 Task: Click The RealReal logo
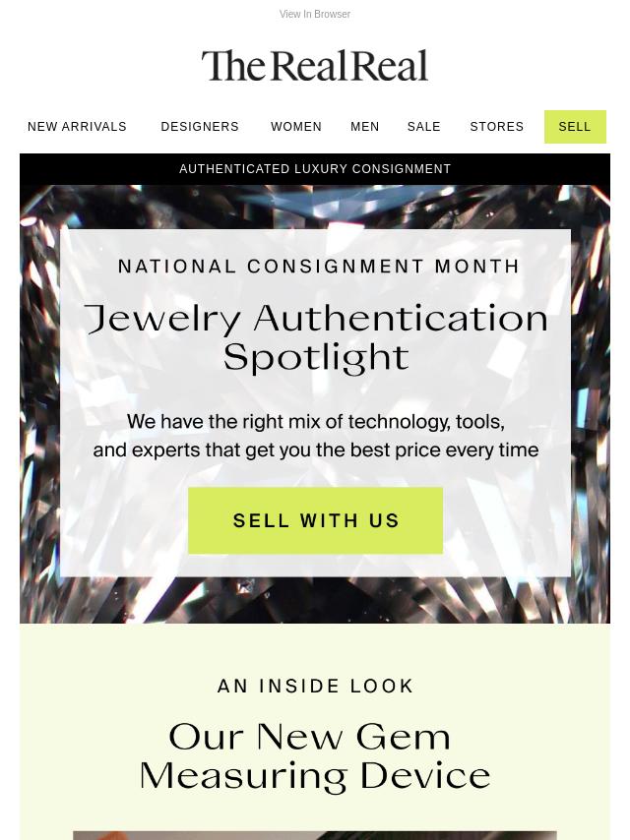315,66
